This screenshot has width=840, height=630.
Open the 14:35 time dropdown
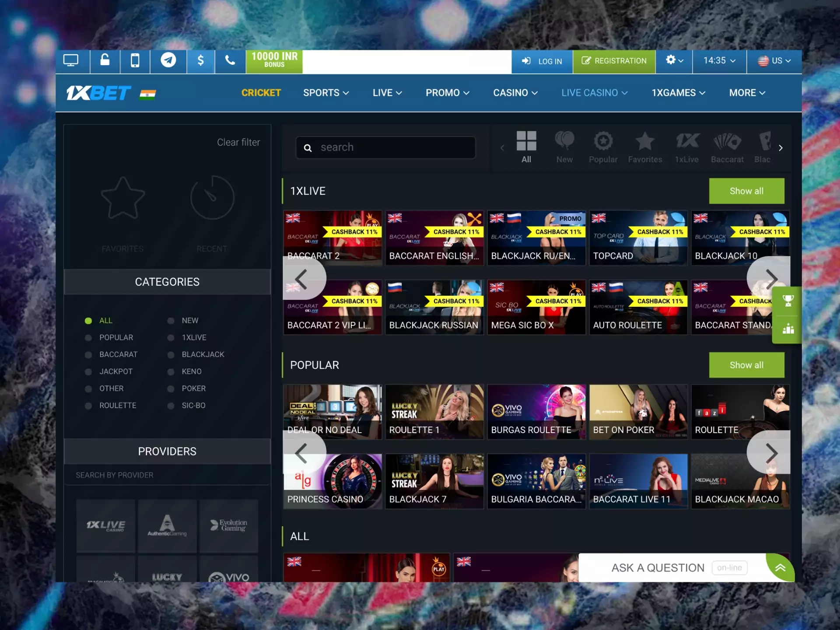tap(719, 60)
